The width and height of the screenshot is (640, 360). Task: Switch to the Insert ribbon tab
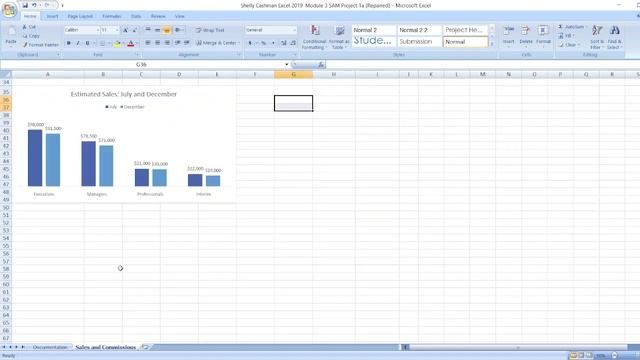pyautogui.click(x=52, y=16)
